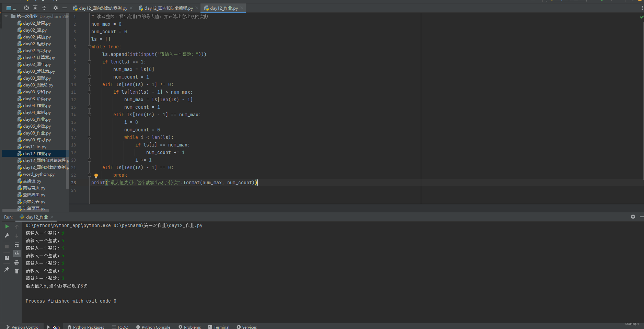
Task: Fold the elif block at line 10
Action: (89, 85)
